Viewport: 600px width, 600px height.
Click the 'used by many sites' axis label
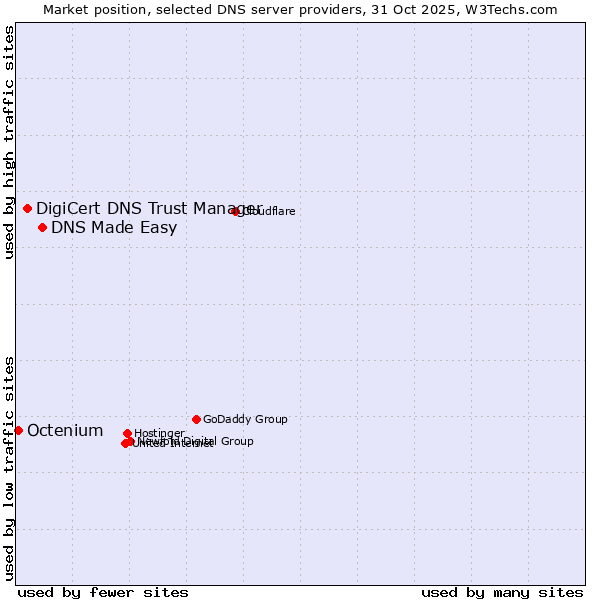(x=502, y=592)
